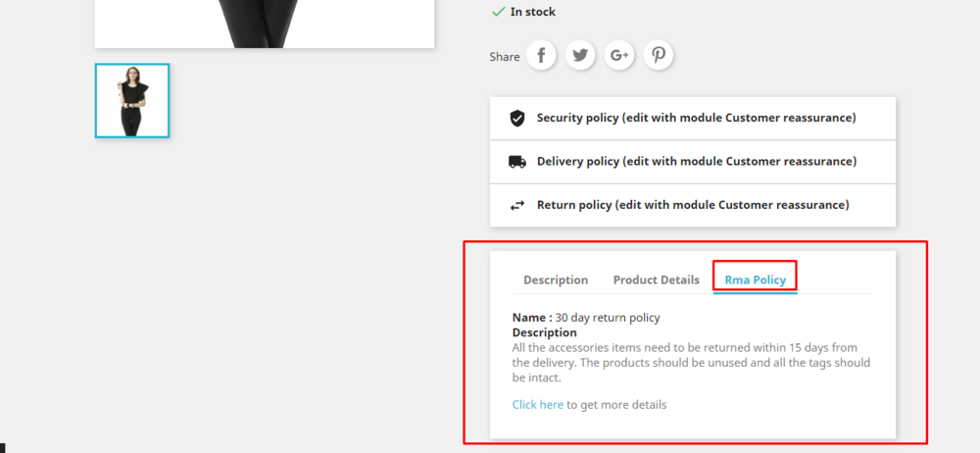The height and width of the screenshot is (453, 980).
Task: Click the Security policy reassurance text
Action: 696,118
